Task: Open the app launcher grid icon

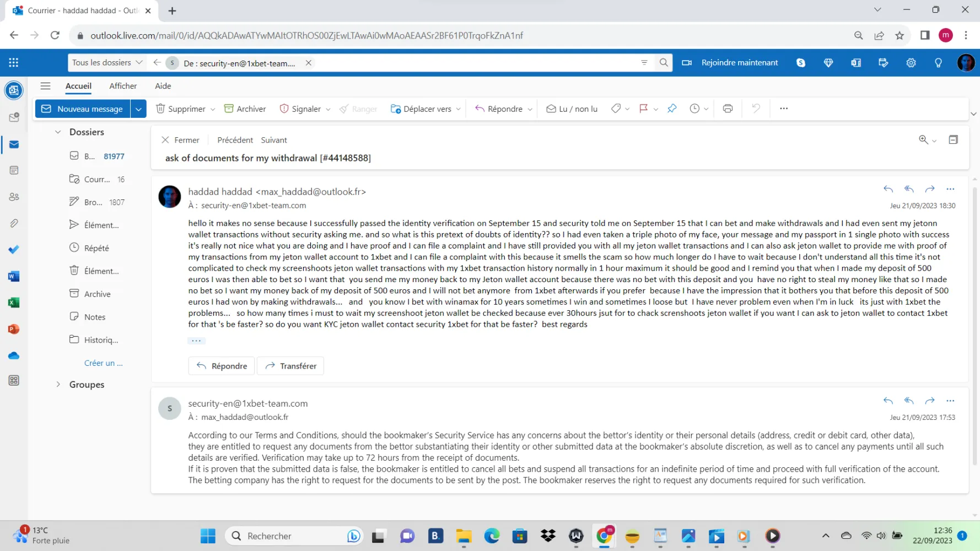Action: (14, 63)
